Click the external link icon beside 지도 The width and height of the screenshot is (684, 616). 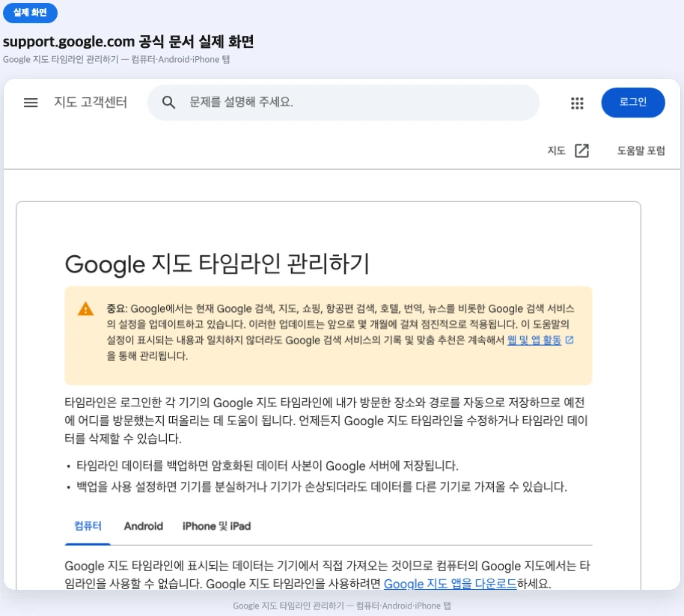click(x=581, y=150)
